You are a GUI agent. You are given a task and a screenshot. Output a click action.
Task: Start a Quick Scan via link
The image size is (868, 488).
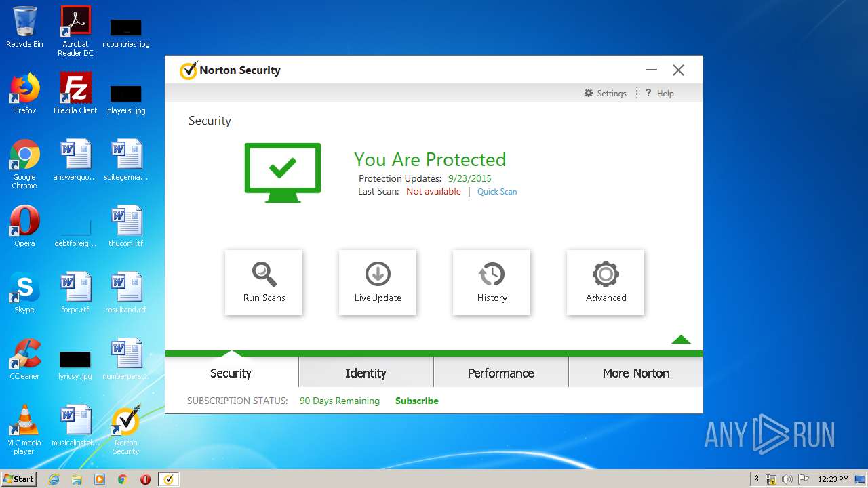pyautogui.click(x=497, y=192)
